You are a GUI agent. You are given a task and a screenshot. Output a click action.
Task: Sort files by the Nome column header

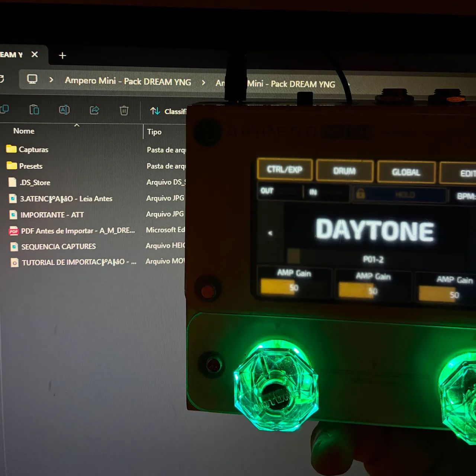[24, 131]
